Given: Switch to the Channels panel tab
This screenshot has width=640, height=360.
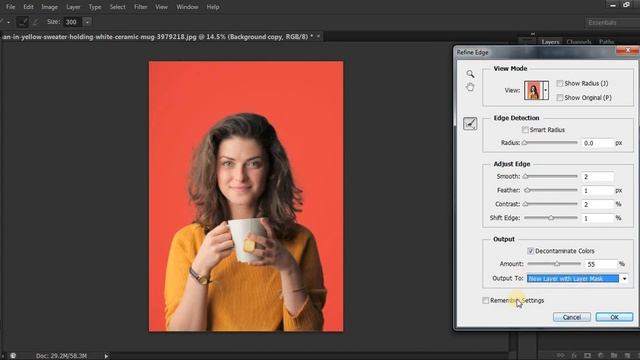Looking at the screenshot, I should click(x=579, y=42).
